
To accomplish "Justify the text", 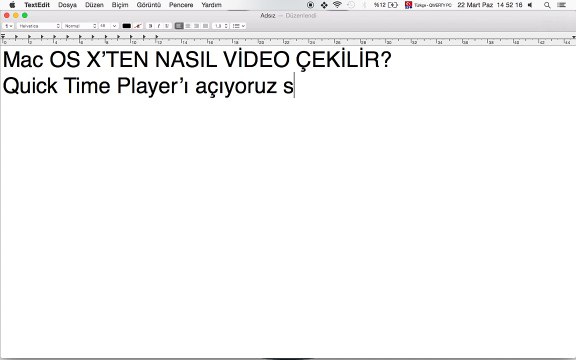I will coord(205,26).
